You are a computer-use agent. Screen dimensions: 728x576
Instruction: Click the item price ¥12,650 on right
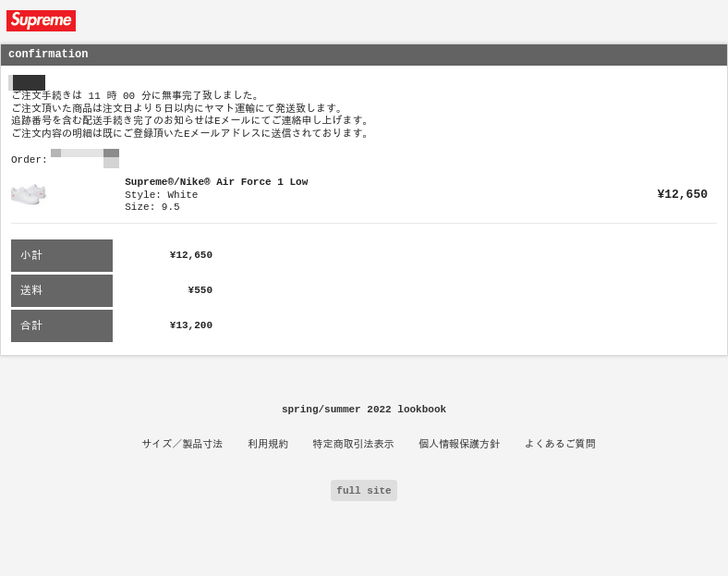682,194
